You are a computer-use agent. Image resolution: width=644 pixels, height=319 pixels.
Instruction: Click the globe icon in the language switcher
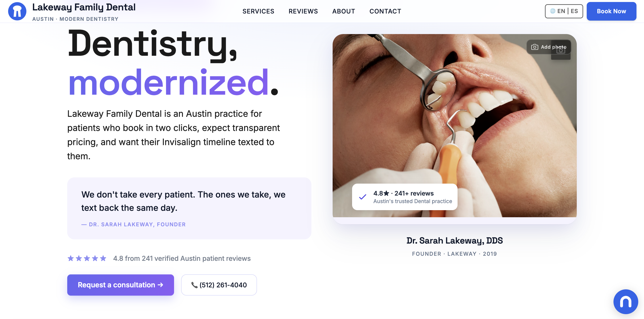(553, 11)
